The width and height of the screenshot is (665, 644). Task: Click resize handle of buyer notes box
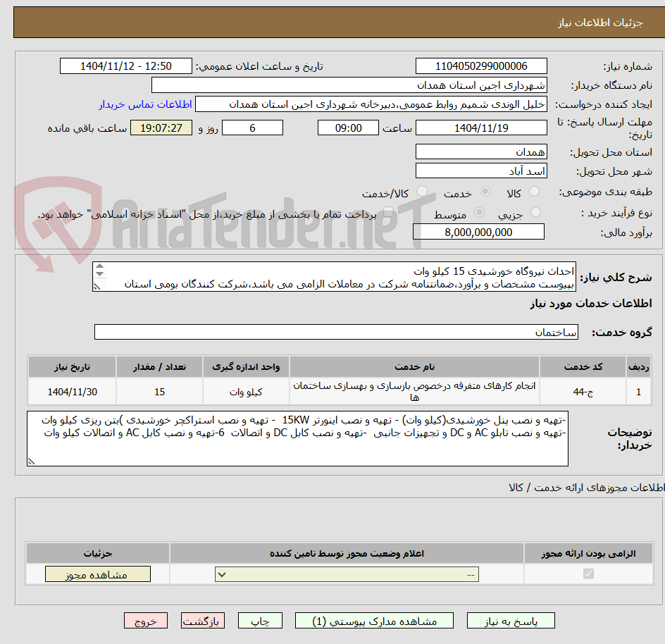[x=32, y=462]
